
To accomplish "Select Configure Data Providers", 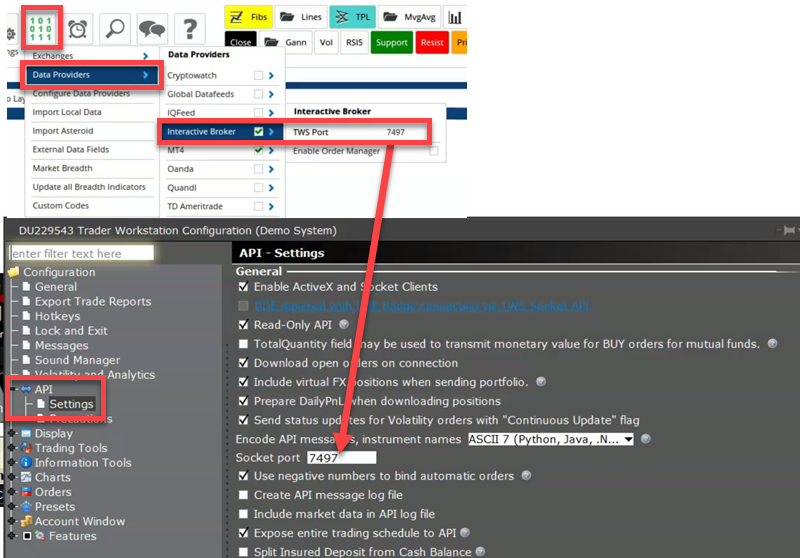I will tap(90, 93).
